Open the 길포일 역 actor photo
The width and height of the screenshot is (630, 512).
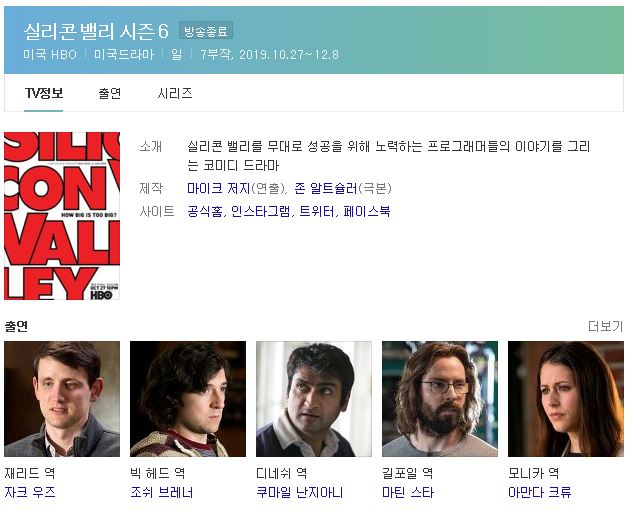click(x=440, y=399)
